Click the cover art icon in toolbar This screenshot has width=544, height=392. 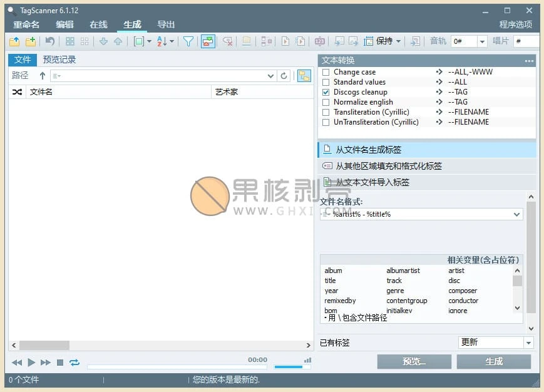coord(247,41)
